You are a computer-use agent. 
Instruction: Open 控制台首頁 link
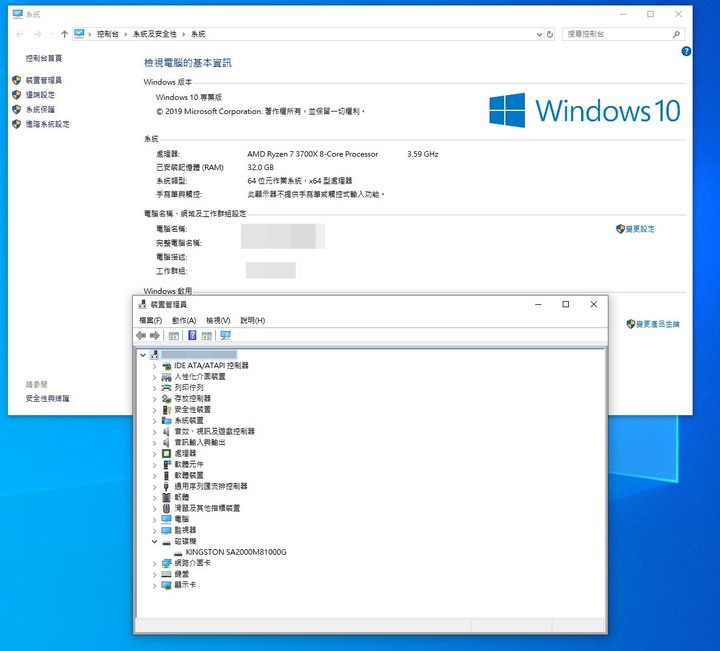(x=44, y=58)
